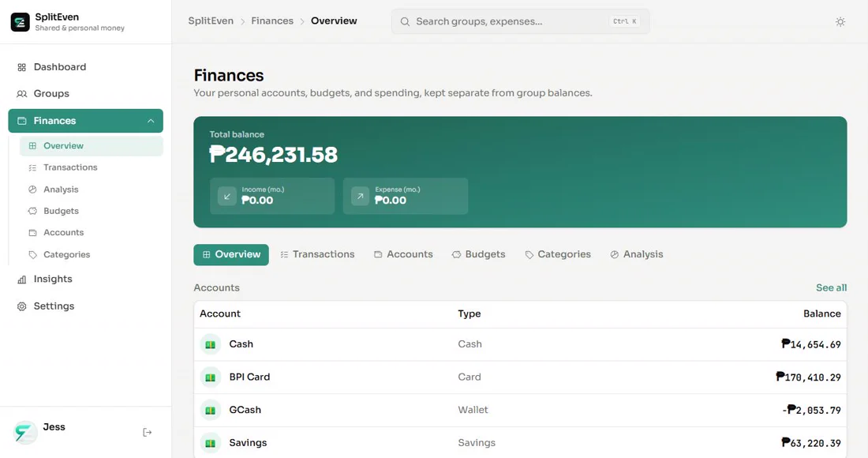The image size is (868, 458).
Task: Click the logout icon next to Jess
Action: (x=148, y=433)
